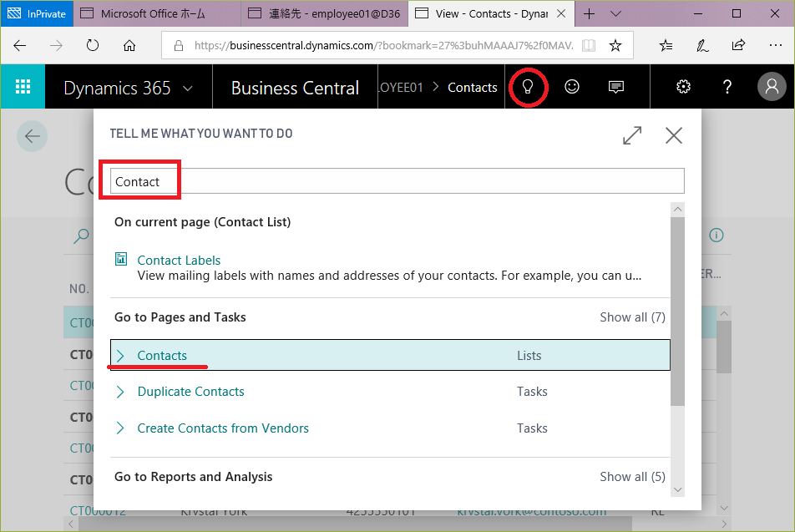Viewport: 795px width, 532px height.
Task: Click the 'Lists' category text in Contacts row
Action: coord(529,356)
